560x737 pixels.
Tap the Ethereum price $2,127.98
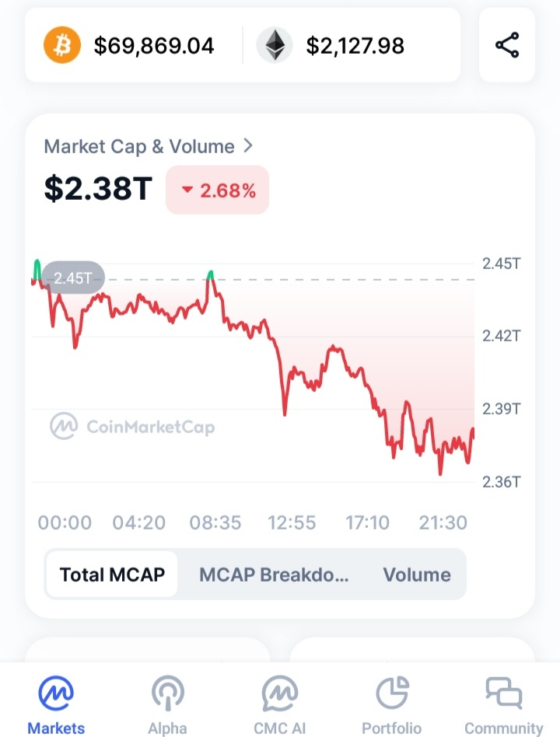(x=355, y=46)
